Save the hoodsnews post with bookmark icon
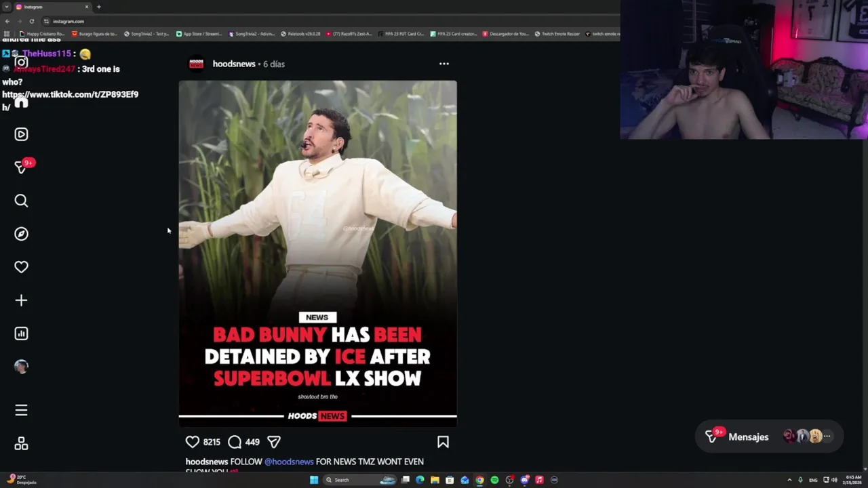Screen dimensions: 868x488 [x=443, y=442]
